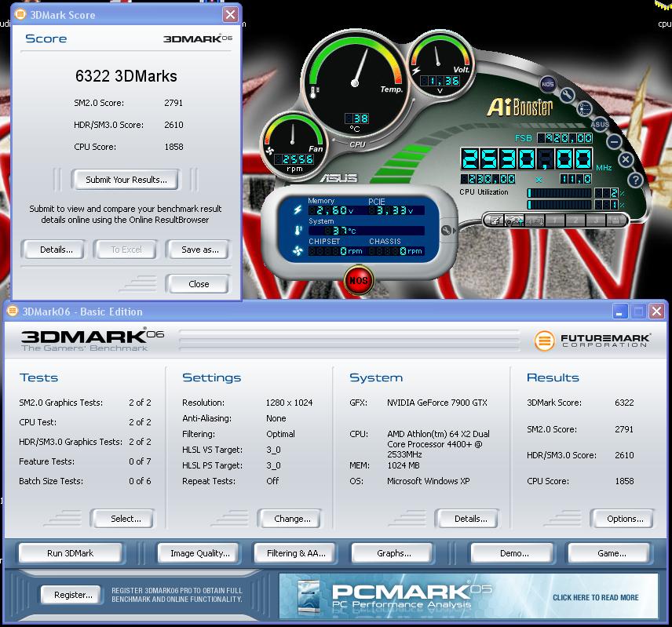Click the 230.00 base clock display
The height and width of the screenshot is (627, 672).
pyautogui.click(x=488, y=179)
